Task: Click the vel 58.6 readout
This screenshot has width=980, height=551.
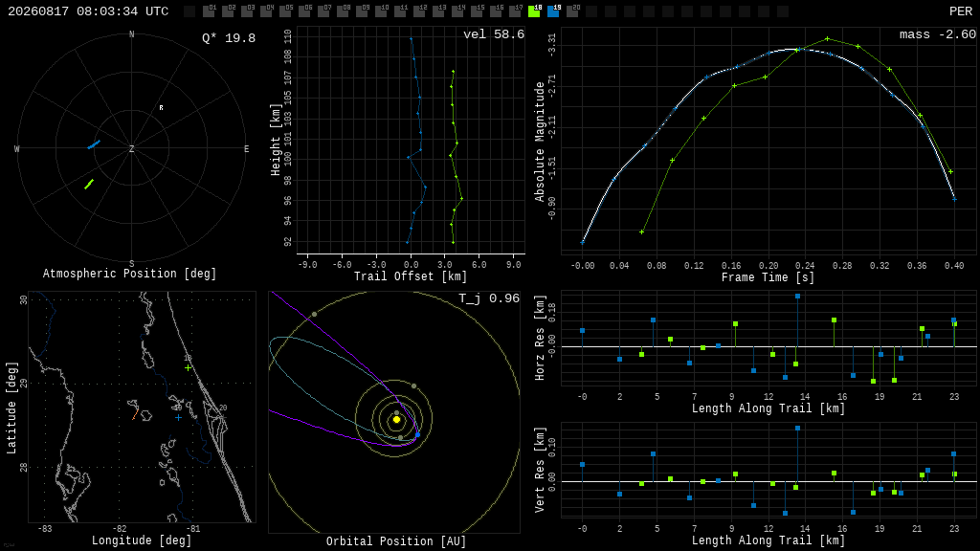Action: tap(494, 34)
